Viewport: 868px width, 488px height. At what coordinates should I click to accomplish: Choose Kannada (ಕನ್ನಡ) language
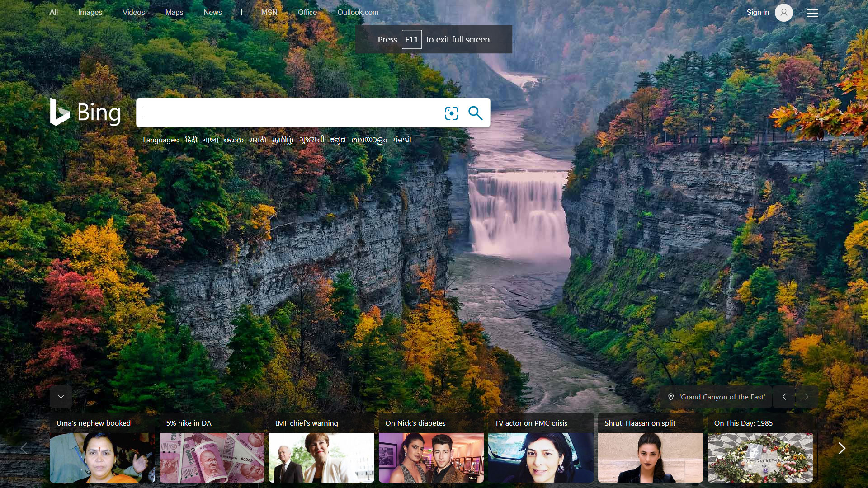338,140
